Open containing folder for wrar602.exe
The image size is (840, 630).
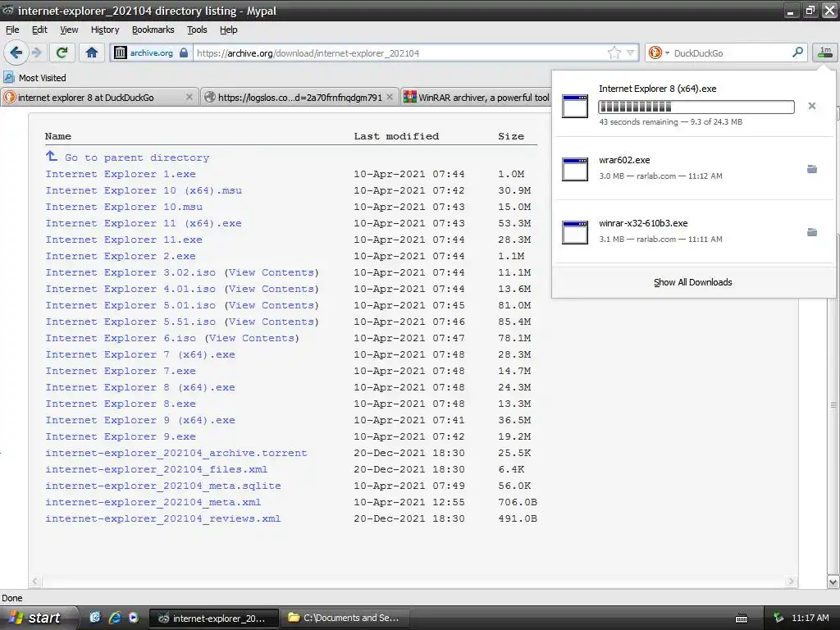811,169
